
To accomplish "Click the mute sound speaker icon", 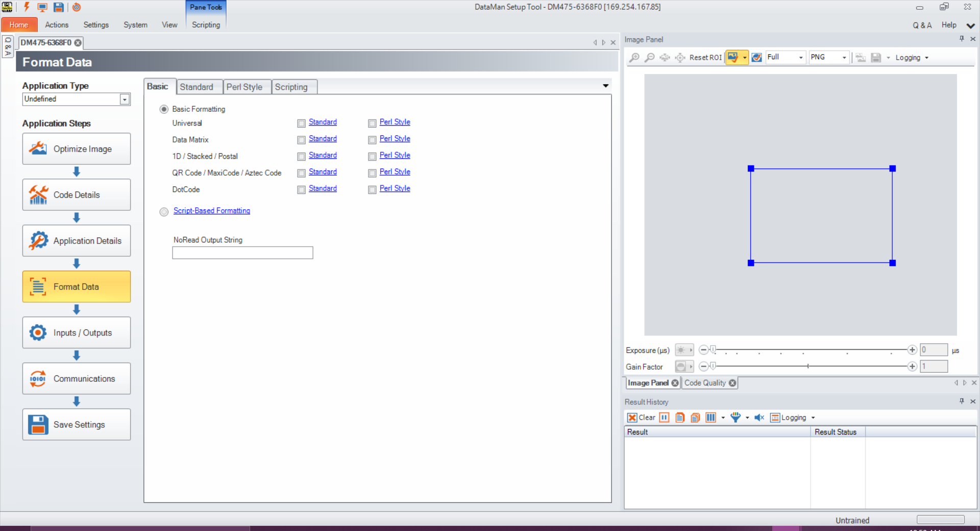I will click(759, 418).
